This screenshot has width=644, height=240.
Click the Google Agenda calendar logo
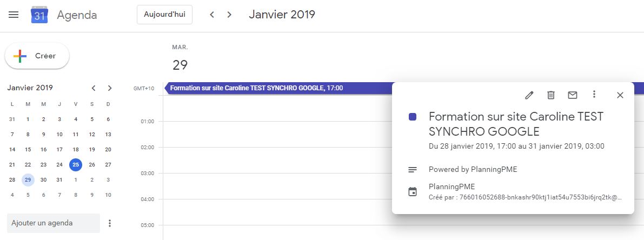pyautogui.click(x=39, y=15)
